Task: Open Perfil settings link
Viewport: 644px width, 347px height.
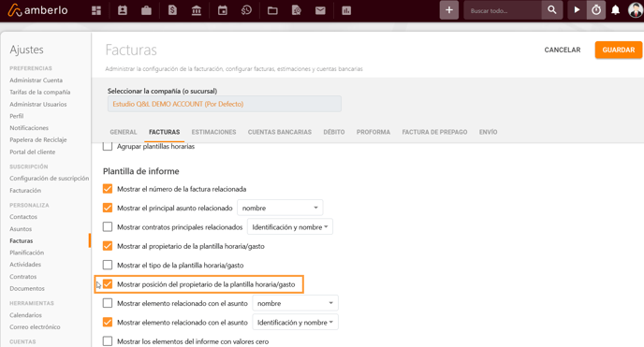Action: click(17, 116)
